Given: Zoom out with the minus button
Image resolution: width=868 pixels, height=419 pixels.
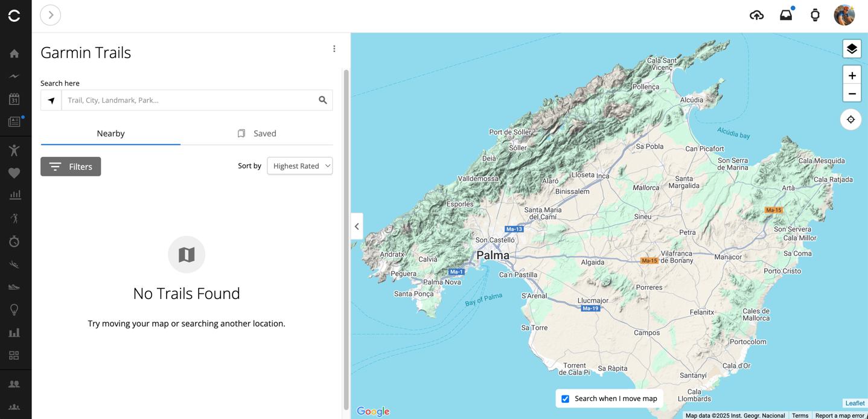Looking at the screenshot, I should coord(852,94).
